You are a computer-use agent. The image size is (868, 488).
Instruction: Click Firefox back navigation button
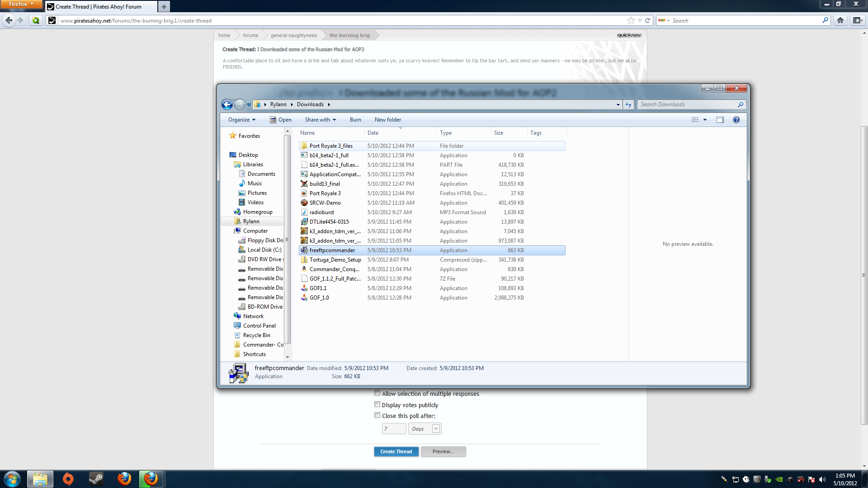(x=9, y=20)
